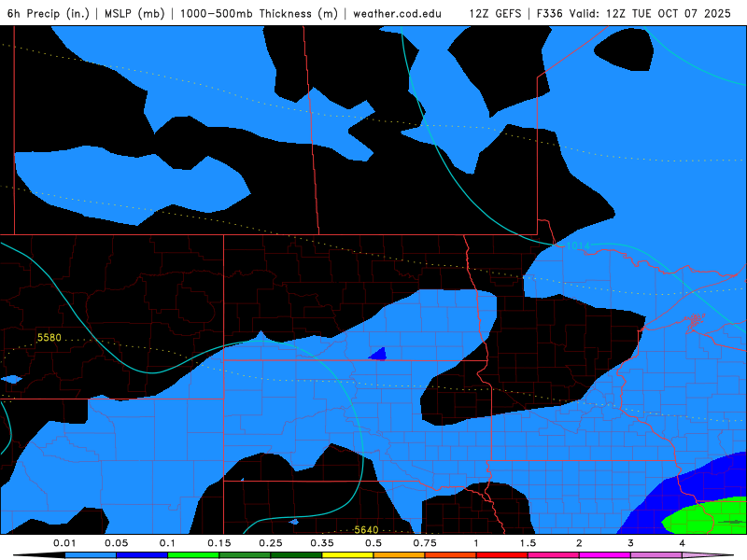Click the '0.05' legend value
Viewport: 747px width, 560px height.
click(116, 543)
